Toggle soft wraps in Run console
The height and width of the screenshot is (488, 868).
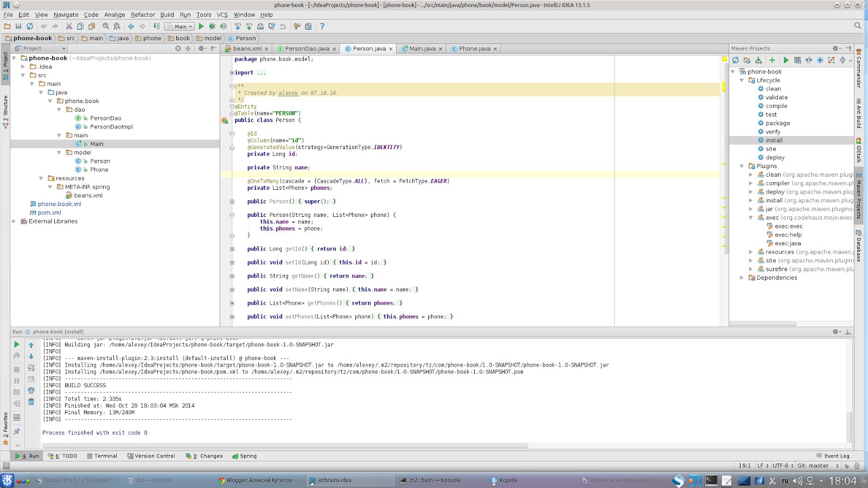coord(31,368)
